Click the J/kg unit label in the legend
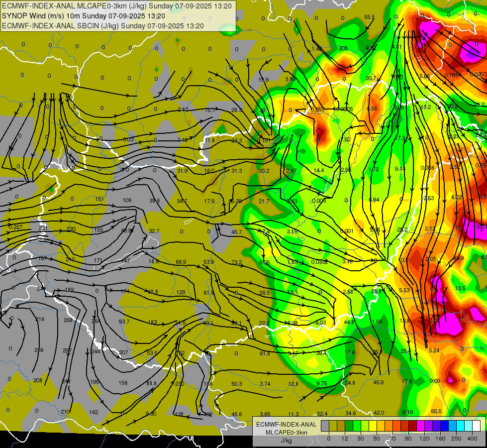The image size is (487, 448). point(286,441)
